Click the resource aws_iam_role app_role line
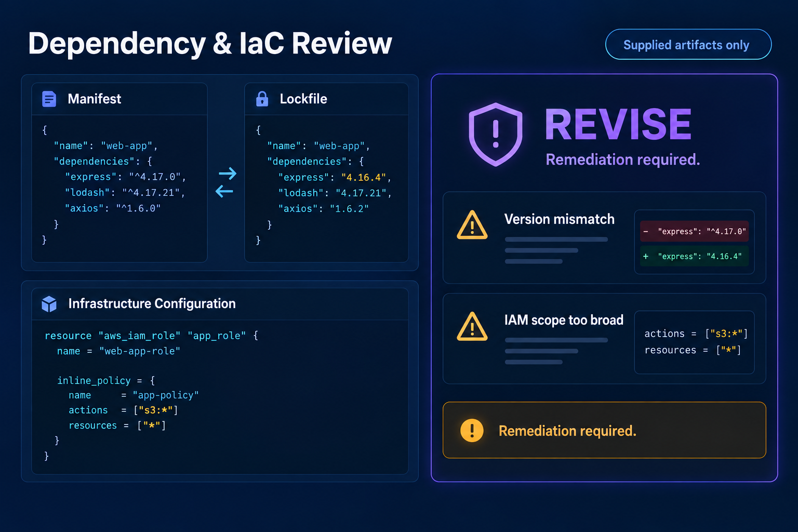Screen dimensions: 798x532 coord(152,336)
